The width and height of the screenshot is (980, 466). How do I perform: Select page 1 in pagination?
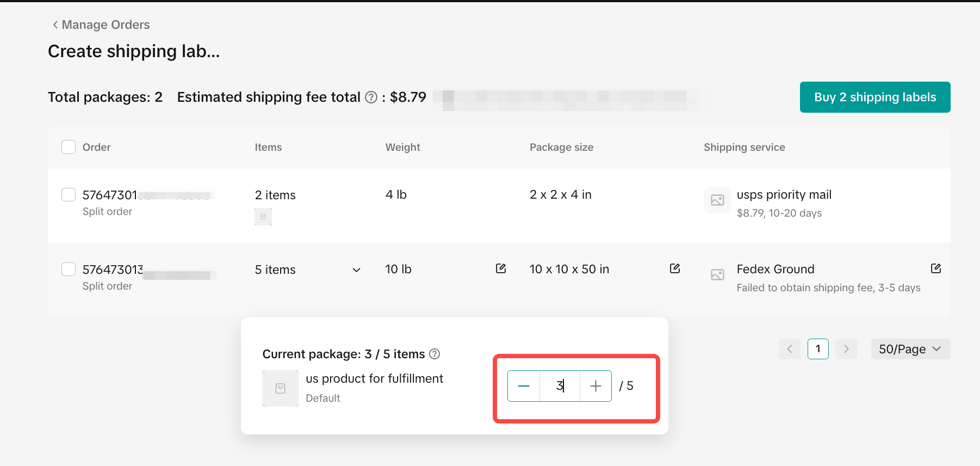tap(817, 349)
